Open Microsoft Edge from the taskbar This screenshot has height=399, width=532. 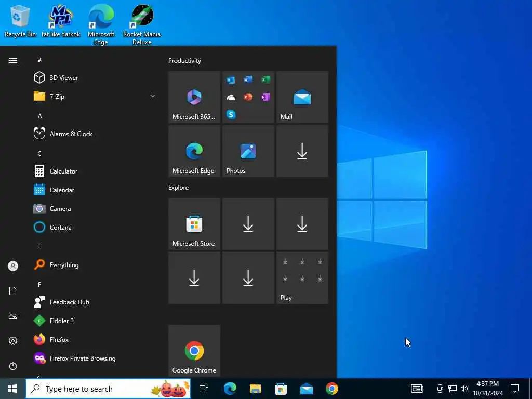coord(230,389)
